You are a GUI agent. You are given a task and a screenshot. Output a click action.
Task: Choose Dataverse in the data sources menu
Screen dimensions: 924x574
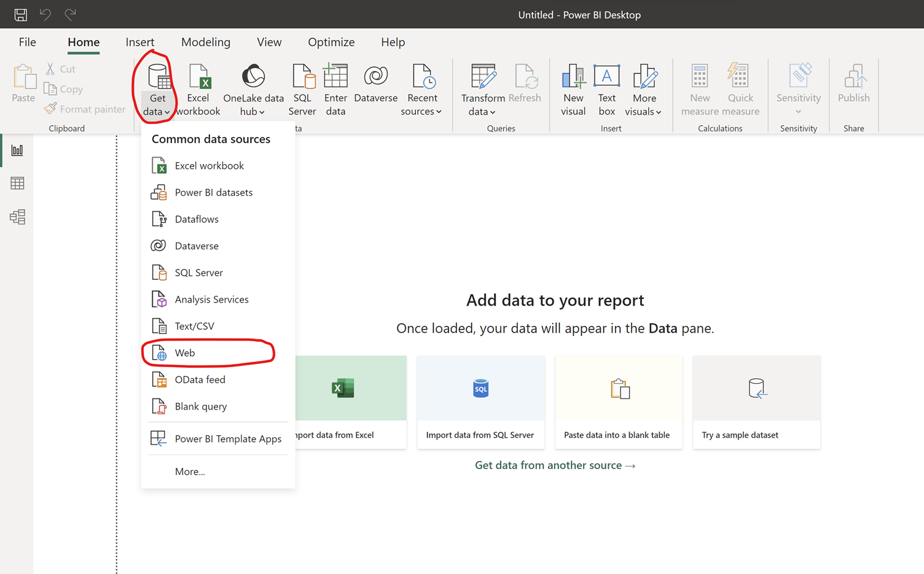tap(218, 246)
